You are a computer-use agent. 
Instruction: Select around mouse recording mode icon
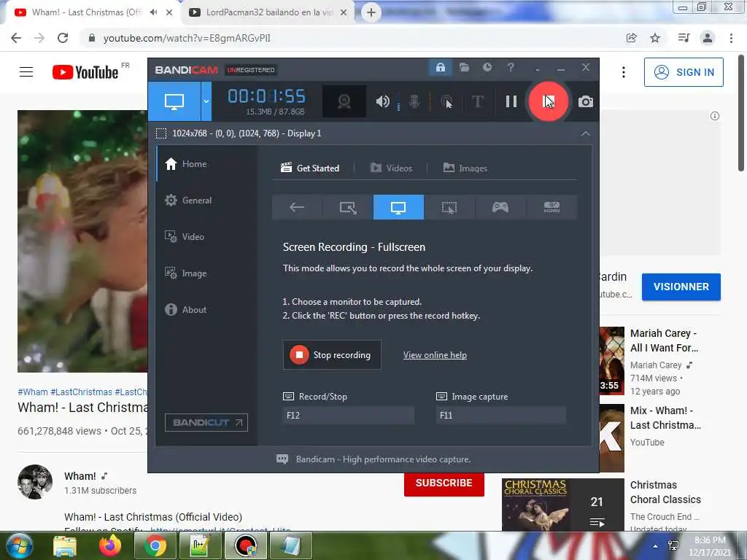click(449, 207)
